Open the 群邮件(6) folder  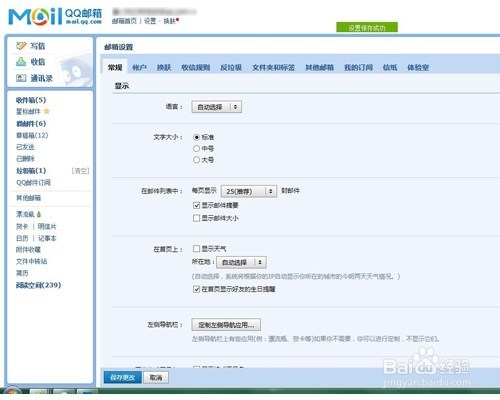pyautogui.click(x=31, y=124)
